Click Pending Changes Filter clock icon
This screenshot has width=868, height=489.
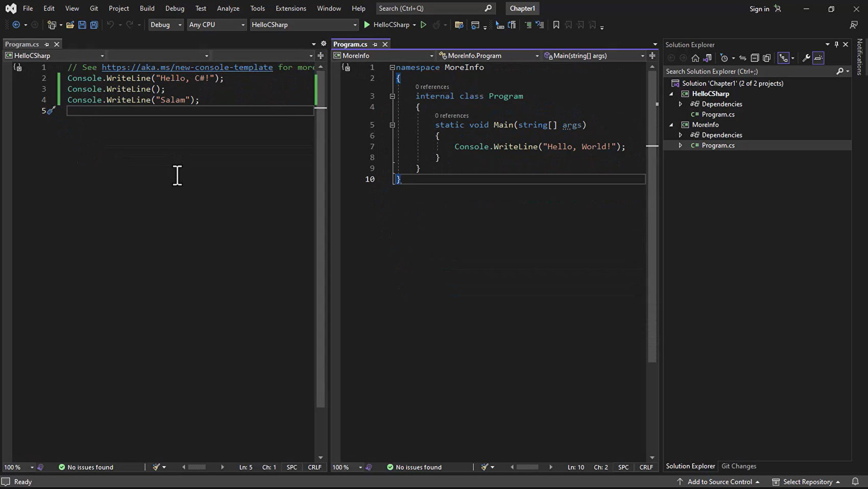(x=724, y=58)
